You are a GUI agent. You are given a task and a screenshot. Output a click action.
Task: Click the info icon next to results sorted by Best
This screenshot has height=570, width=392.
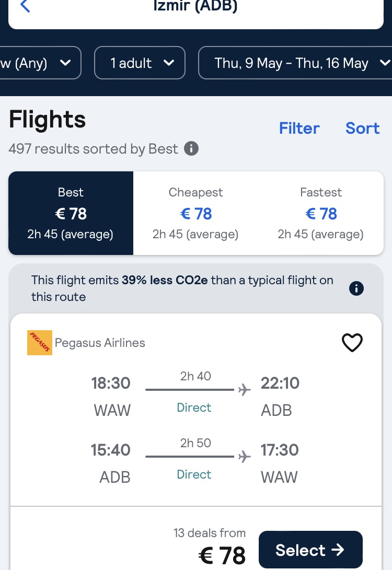(191, 148)
